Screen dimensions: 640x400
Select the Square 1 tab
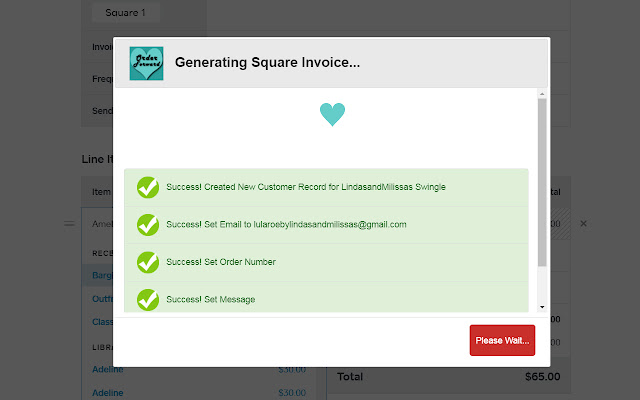coord(125,13)
